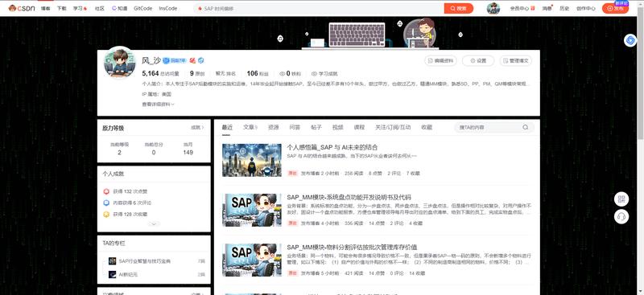
Task: Open article 个人感悟篇_SAP 与 AI未来的结合
Action: 332,147
